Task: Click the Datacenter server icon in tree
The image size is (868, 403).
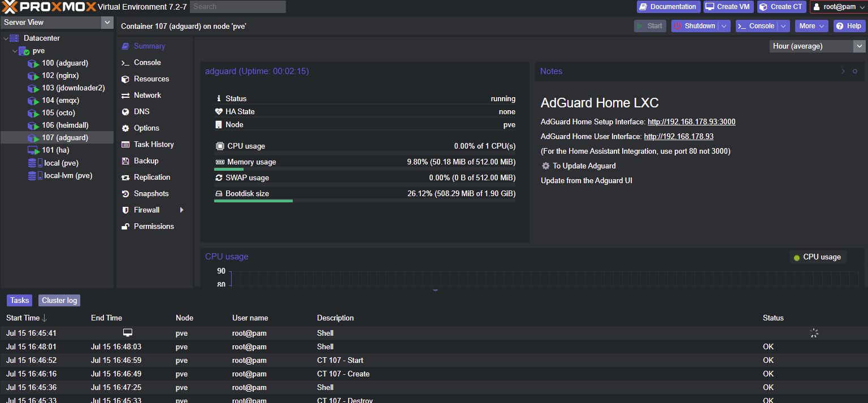Action: (x=15, y=38)
